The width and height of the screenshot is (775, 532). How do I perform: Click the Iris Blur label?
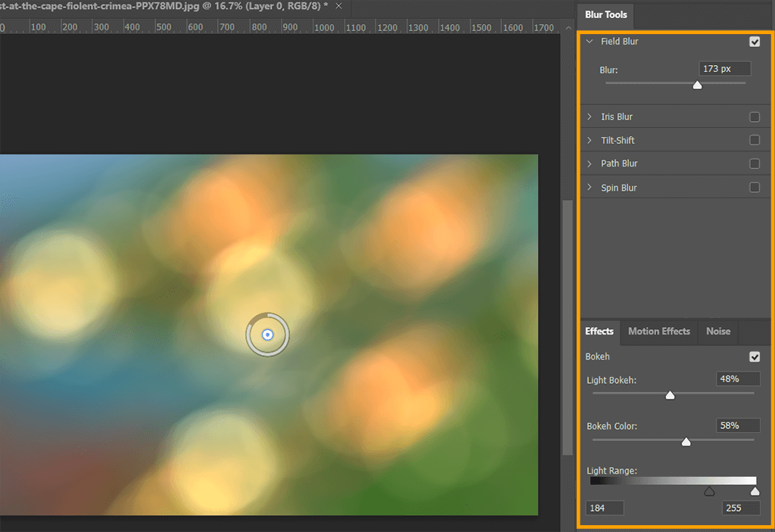point(616,117)
